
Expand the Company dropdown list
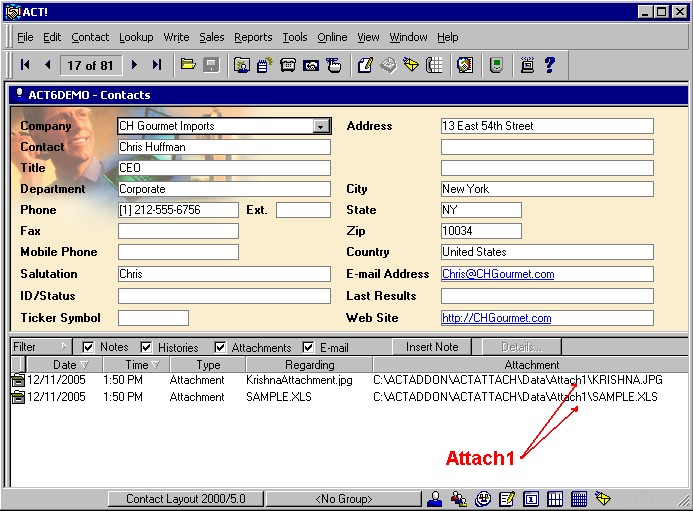coord(321,126)
